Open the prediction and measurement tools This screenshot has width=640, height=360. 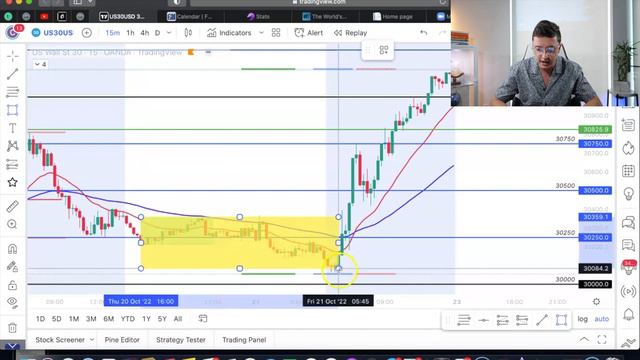pyautogui.click(x=13, y=164)
